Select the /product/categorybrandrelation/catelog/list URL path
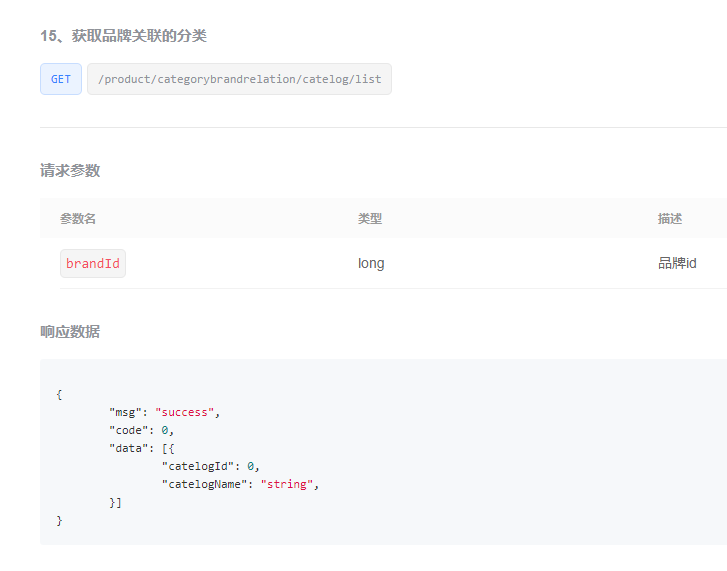 (x=239, y=79)
